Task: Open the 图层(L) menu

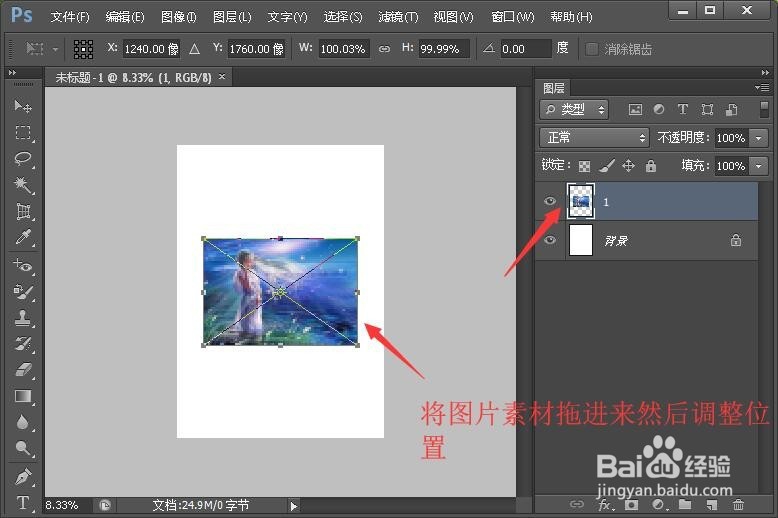Action: [232, 17]
